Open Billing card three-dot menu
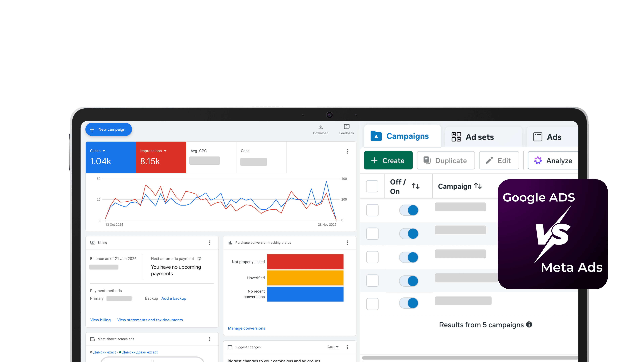 click(209, 243)
